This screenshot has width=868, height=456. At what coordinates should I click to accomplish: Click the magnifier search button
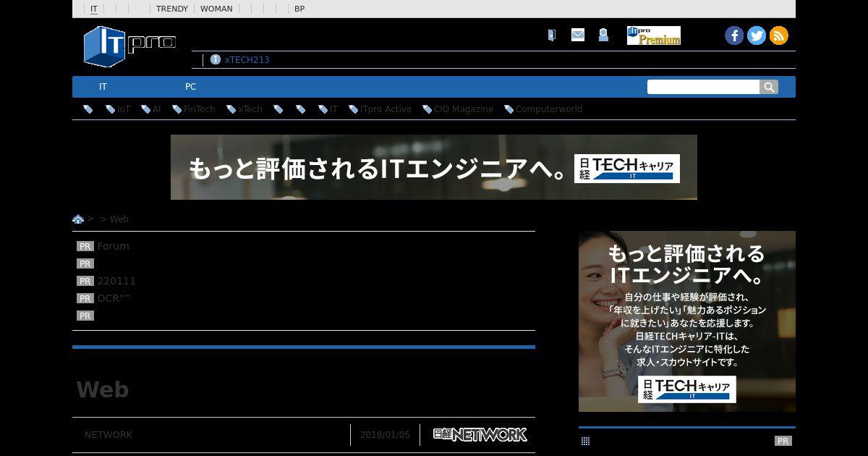click(x=769, y=87)
